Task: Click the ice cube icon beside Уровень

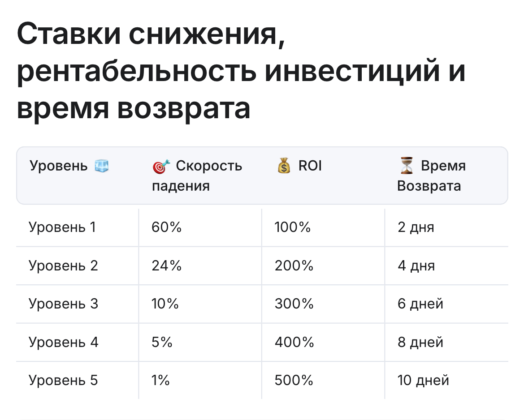Action: 101,166
